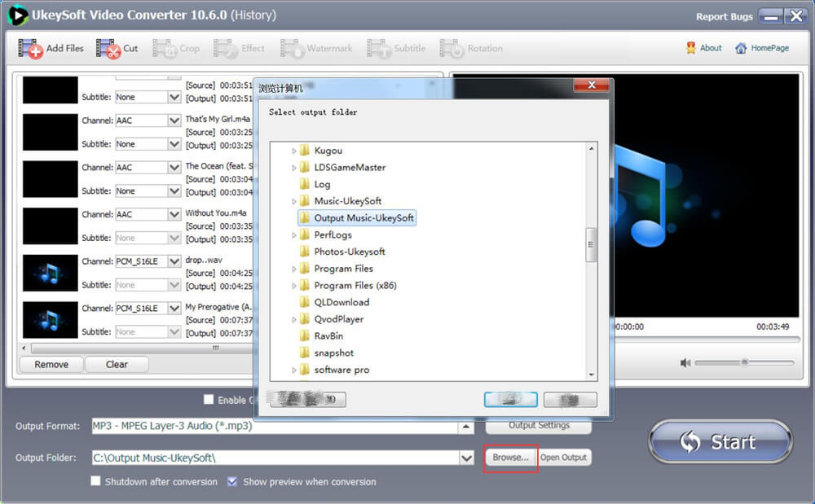Viewport: 815px width, 504px height.
Task: Open the Output Folder dropdown
Action: (x=467, y=457)
